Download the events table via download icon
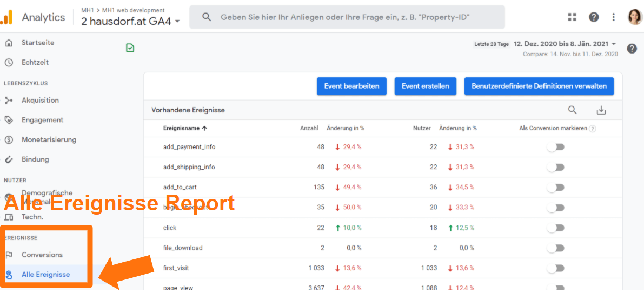Screen dimensions: 644x293 point(601,110)
